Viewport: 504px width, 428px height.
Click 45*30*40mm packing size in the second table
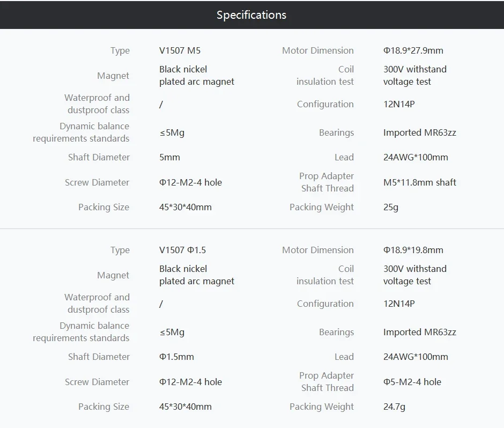185,407
